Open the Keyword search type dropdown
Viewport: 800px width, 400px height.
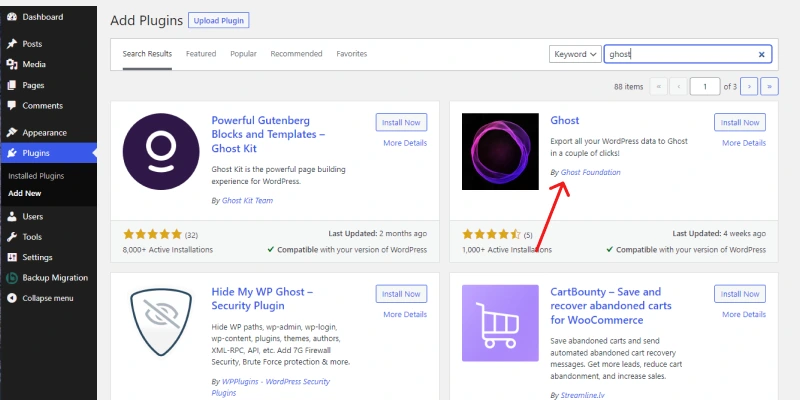pyautogui.click(x=575, y=54)
